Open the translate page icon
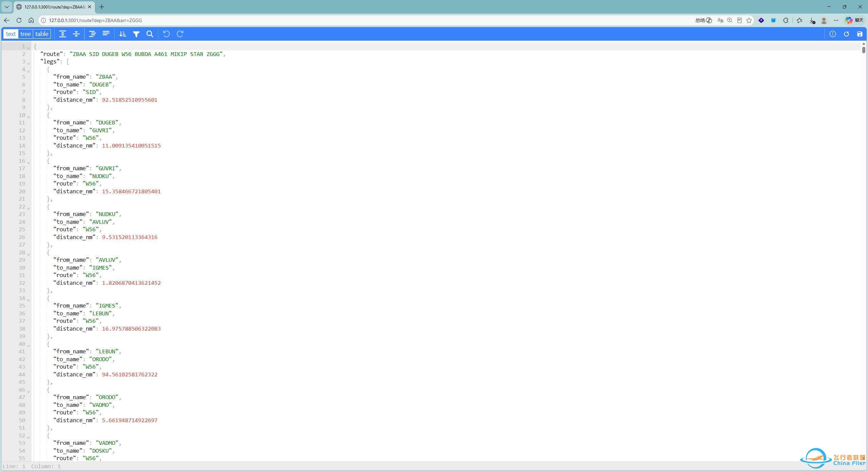The height and width of the screenshot is (472, 868). tap(721, 20)
